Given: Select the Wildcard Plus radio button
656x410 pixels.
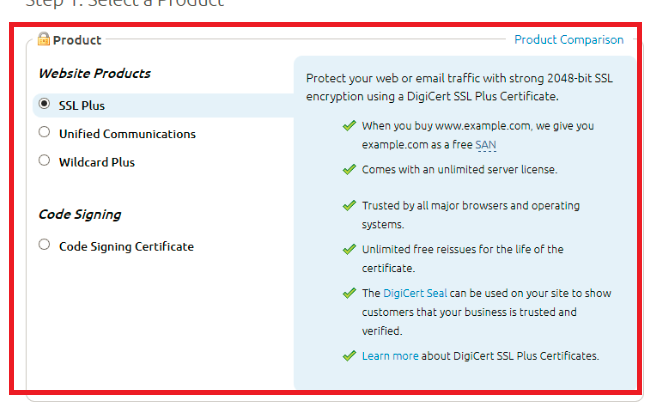Looking at the screenshot, I should 44,160.
